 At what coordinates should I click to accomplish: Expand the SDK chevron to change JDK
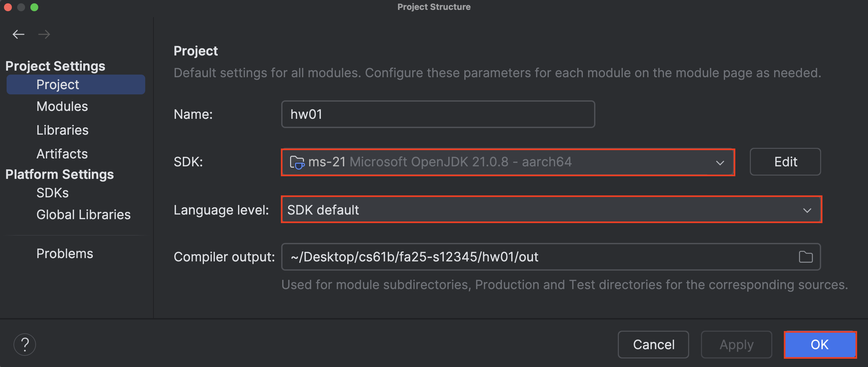[720, 163]
